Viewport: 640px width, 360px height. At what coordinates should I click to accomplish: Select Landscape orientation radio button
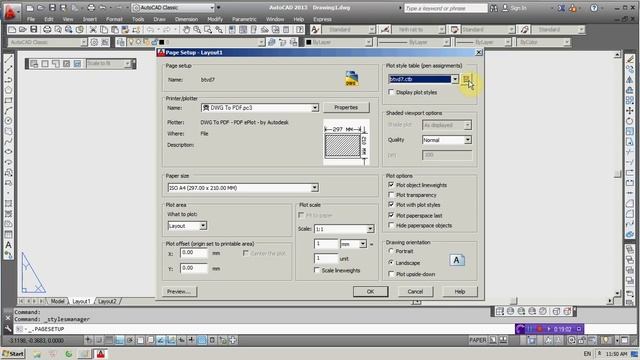click(391, 263)
